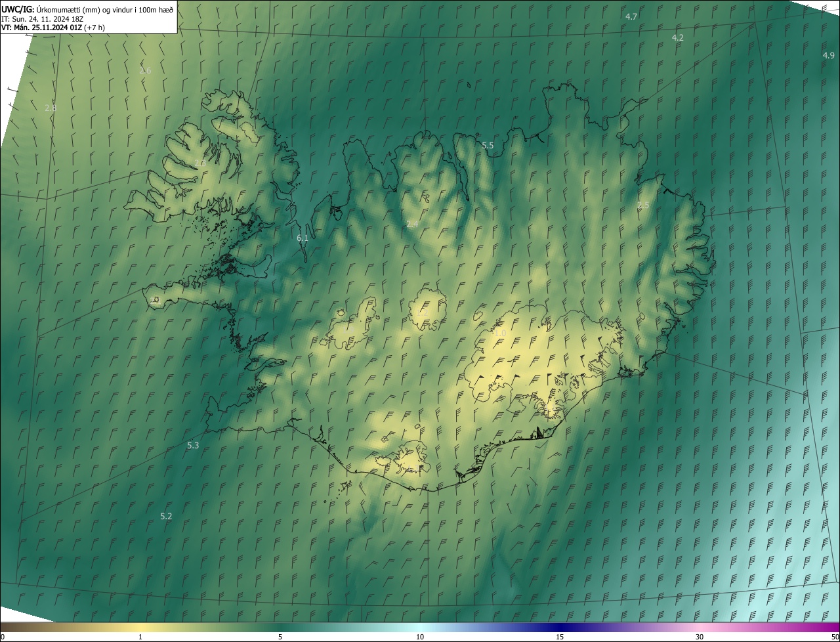Click the 2.4 value label

coord(412,225)
